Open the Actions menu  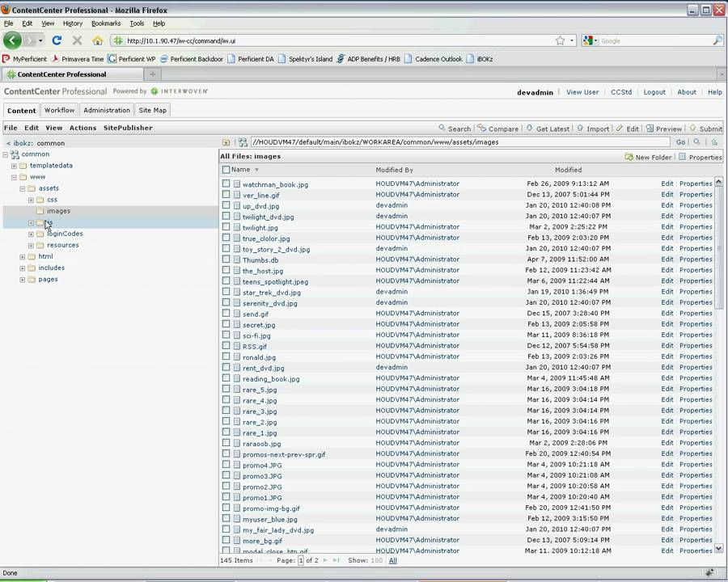click(83, 128)
